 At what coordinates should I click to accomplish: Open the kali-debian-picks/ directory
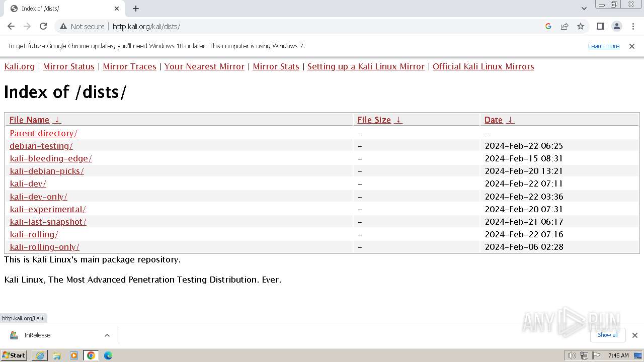point(47,171)
